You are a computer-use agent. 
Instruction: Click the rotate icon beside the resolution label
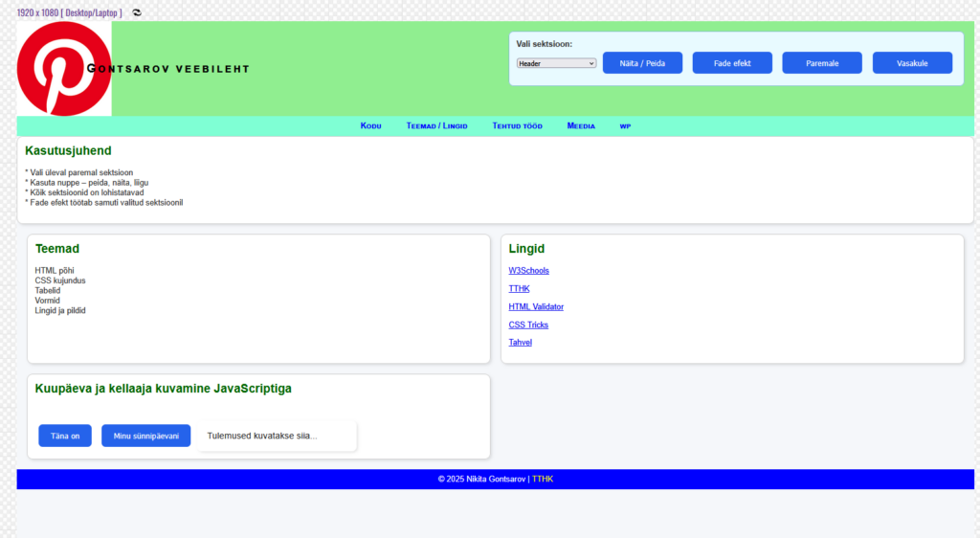pos(137,12)
